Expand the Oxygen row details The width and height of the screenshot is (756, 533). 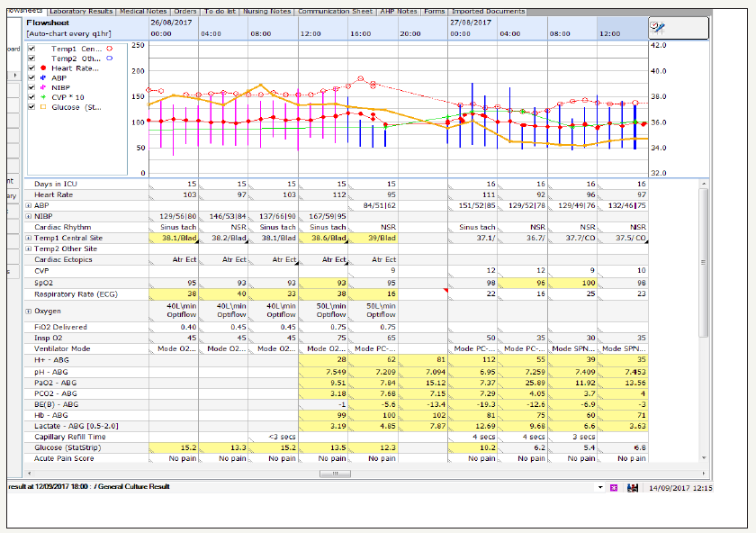point(29,312)
